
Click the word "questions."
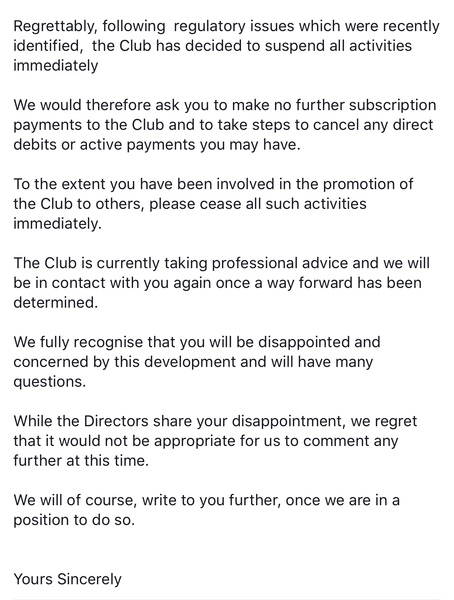click(50, 382)
